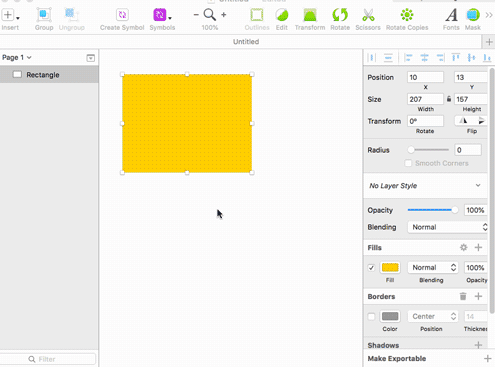Open the Page 1 dropdown
The width and height of the screenshot is (495, 367).
(x=17, y=57)
